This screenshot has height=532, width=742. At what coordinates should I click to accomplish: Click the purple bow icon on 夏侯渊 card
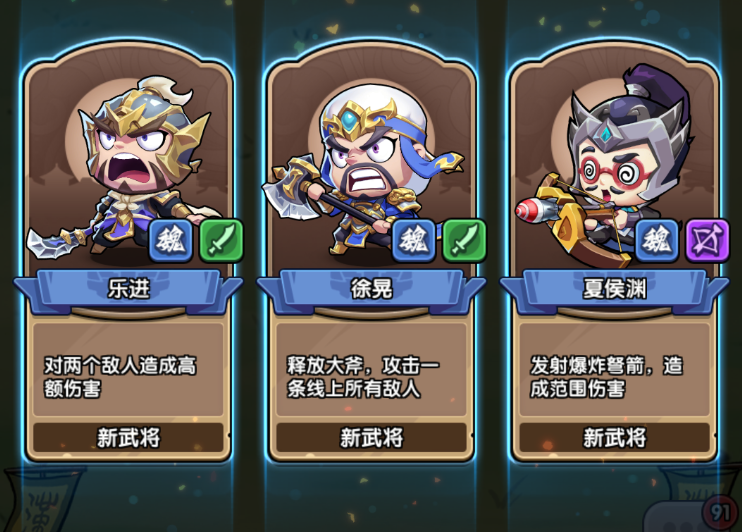(707, 240)
